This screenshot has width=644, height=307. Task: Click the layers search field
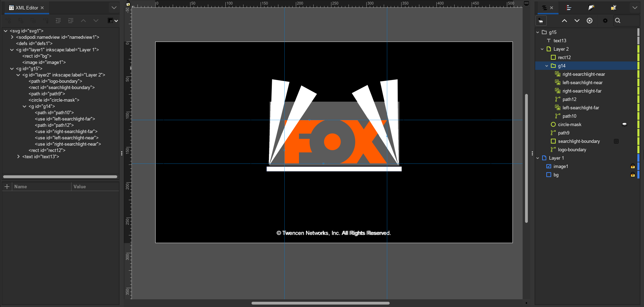pos(627,21)
